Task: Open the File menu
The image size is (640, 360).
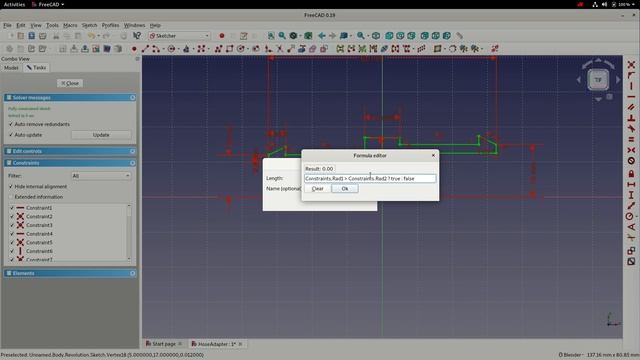Action: coord(7,25)
